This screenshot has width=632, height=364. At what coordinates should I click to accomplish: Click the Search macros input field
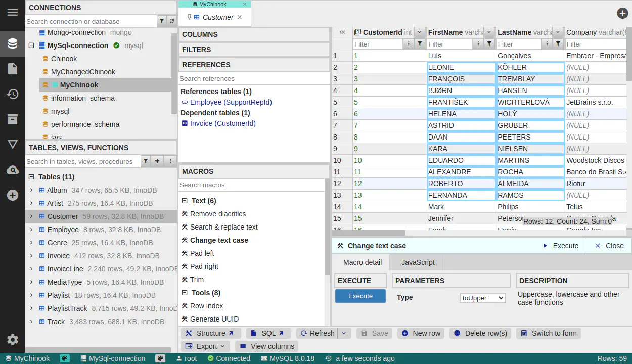251,185
